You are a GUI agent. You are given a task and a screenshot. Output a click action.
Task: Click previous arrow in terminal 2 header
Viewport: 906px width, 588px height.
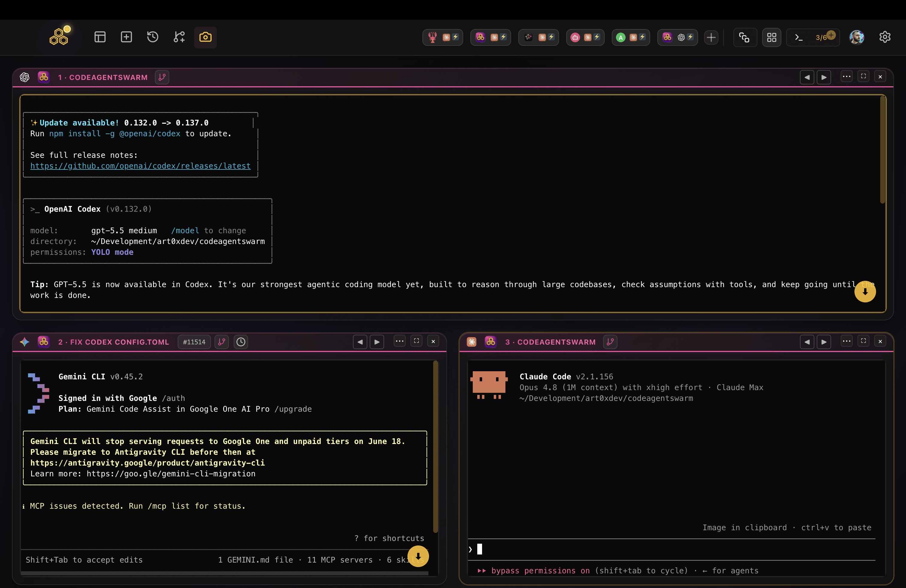pyautogui.click(x=360, y=342)
